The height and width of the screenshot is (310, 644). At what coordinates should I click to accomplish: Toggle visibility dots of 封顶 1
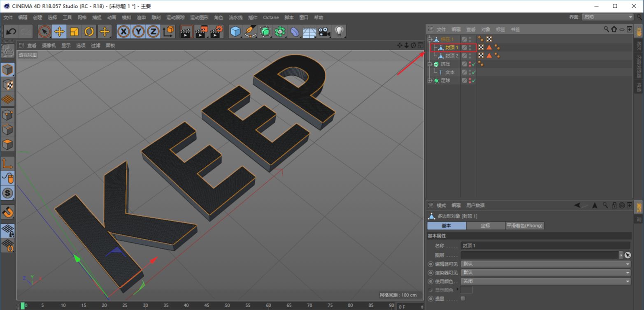[470, 48]
